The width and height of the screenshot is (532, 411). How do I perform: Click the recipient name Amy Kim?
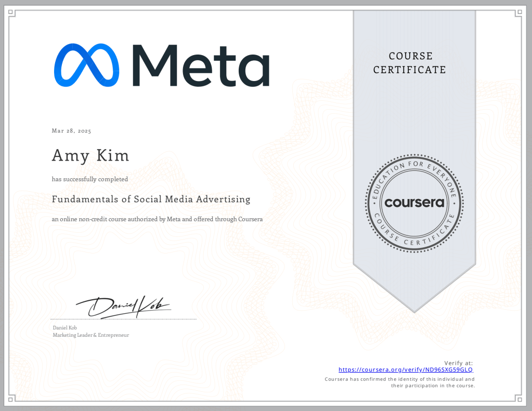point(90,155)
